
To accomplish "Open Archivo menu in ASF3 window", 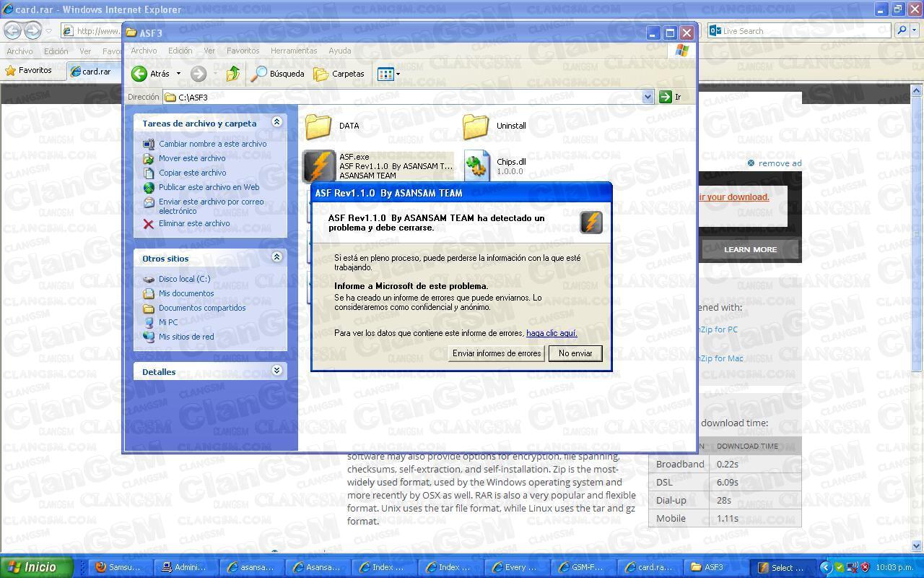I will click(144, 51).
